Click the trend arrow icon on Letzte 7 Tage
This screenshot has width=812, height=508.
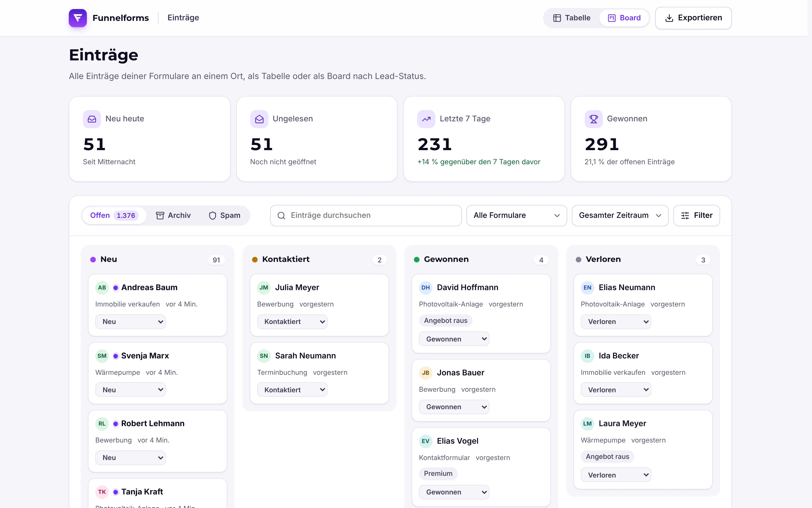point(426,119)
